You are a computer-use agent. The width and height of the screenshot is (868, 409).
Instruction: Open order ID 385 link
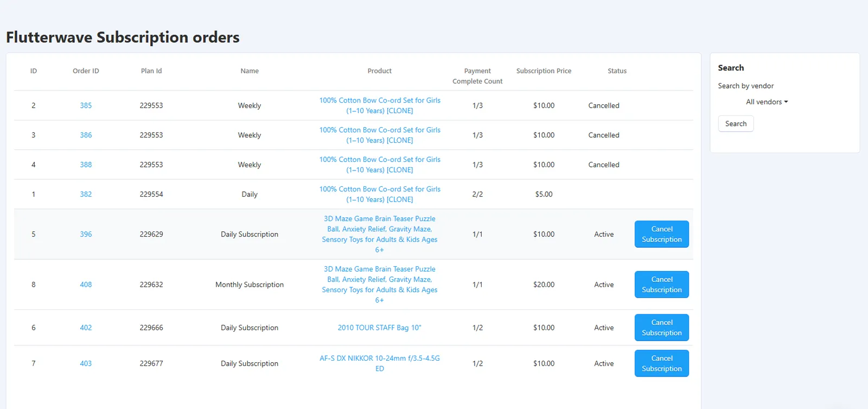coord(86,105)
